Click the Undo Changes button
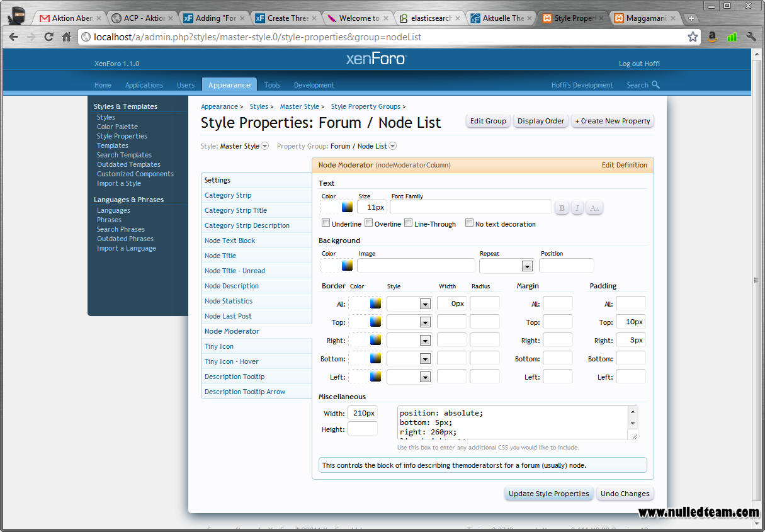Image resolution: width=765 pixels, height=532 pixels. [x=625, y=494]
